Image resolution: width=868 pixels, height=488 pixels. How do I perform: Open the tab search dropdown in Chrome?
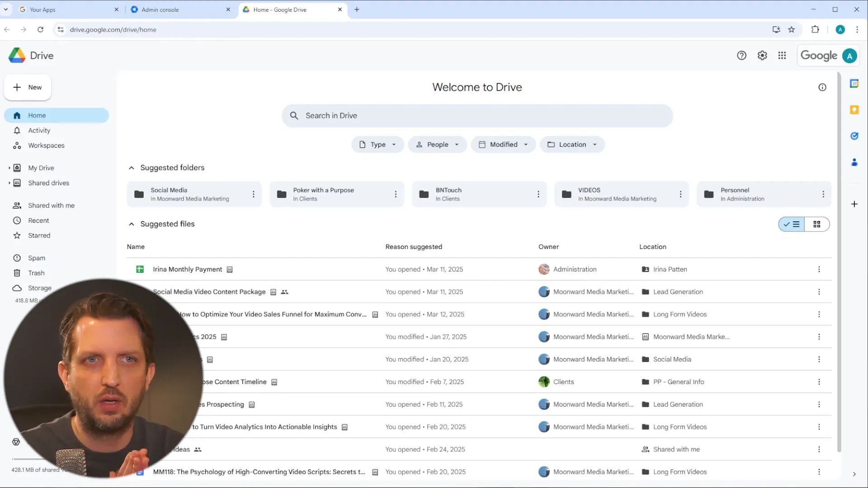(x=6, y=9)
